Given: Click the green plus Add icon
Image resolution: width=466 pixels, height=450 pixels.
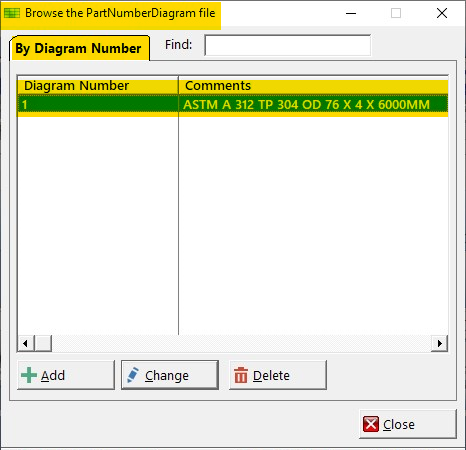Looking at the screenshot, I should 29,375.
